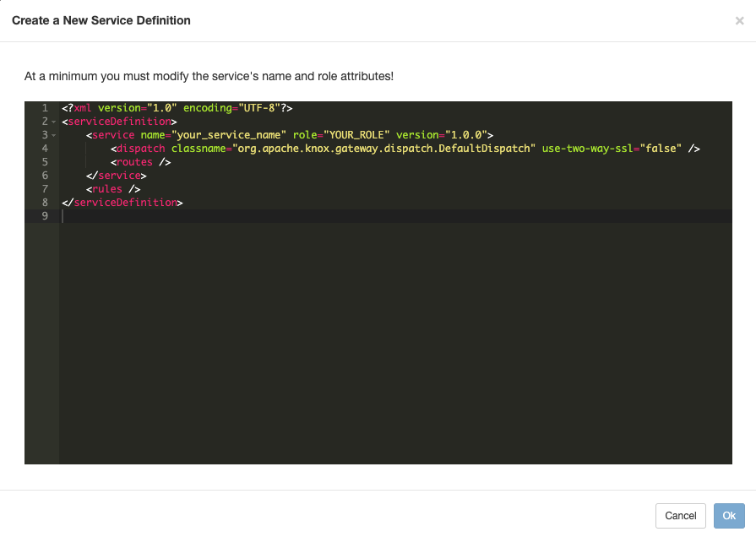Collapse the service element fold arrow on line 3
The width and height of the screenshot is (756, 537).
(x=53, y=135)
